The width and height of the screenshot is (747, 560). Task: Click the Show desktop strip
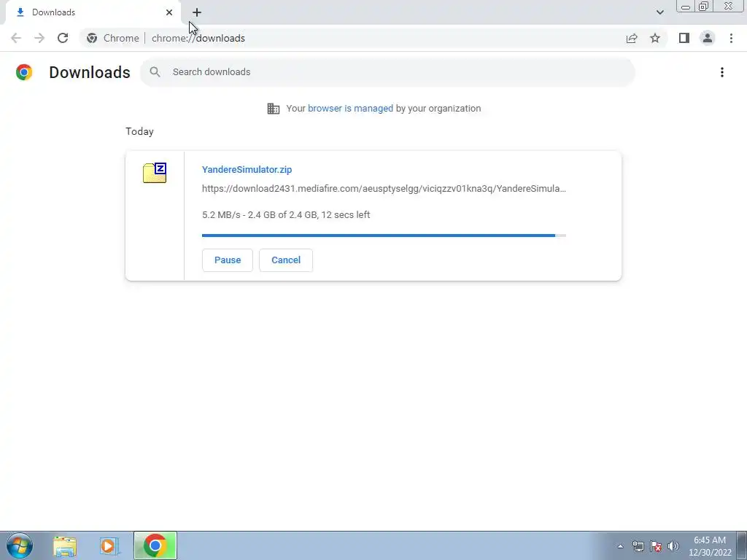tap(742, 545)
